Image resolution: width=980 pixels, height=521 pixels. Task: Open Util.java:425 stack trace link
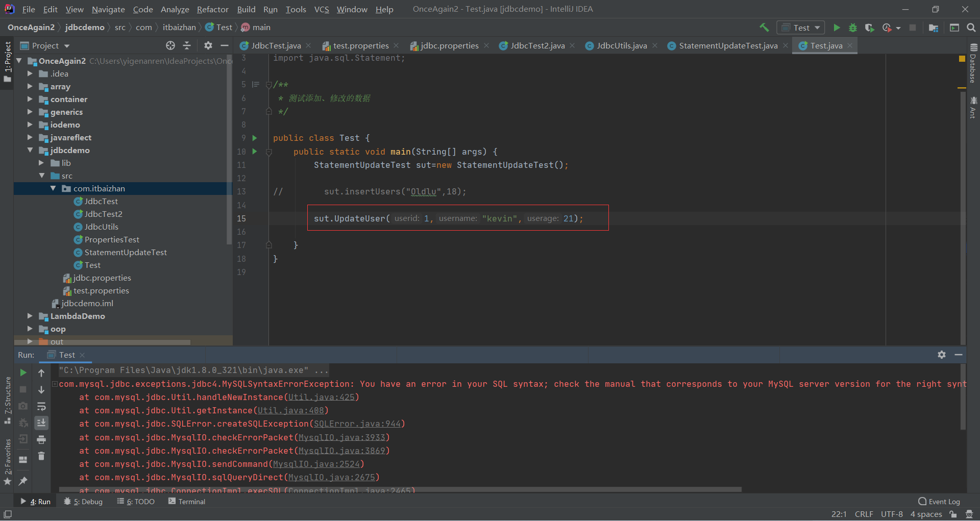pyautogui.click(x=321, y=397)
